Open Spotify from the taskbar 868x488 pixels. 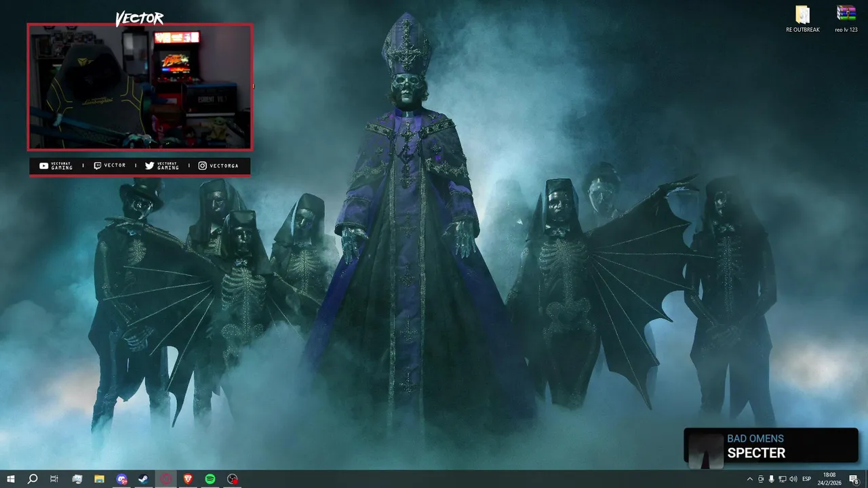tap(210, 479)
